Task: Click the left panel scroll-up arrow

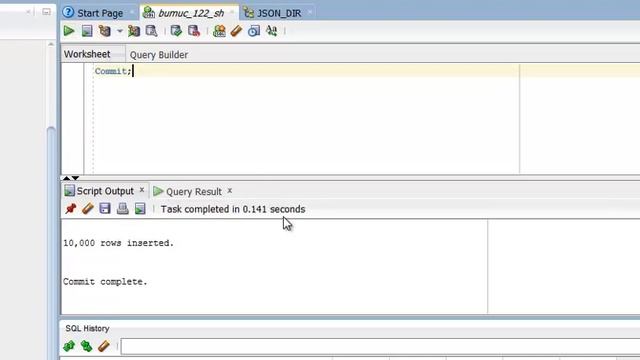Action: [51, 44]
